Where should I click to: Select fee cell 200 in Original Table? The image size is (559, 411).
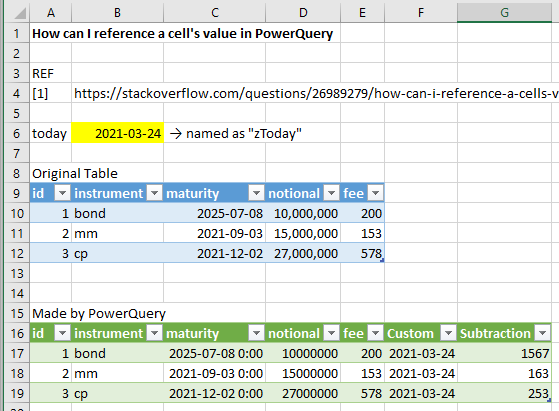click(x=363, y=213)
